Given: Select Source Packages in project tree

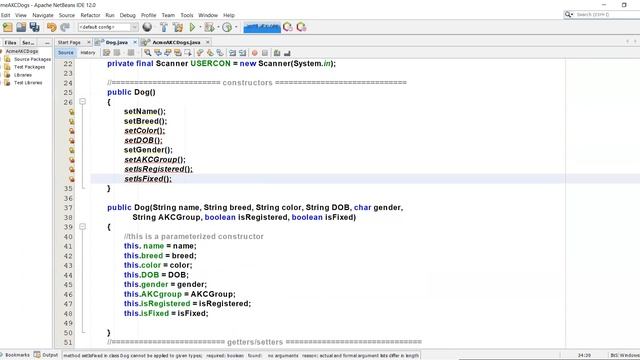Looking at the screenshot, I should pyautogui.click(x=32, y=59).
